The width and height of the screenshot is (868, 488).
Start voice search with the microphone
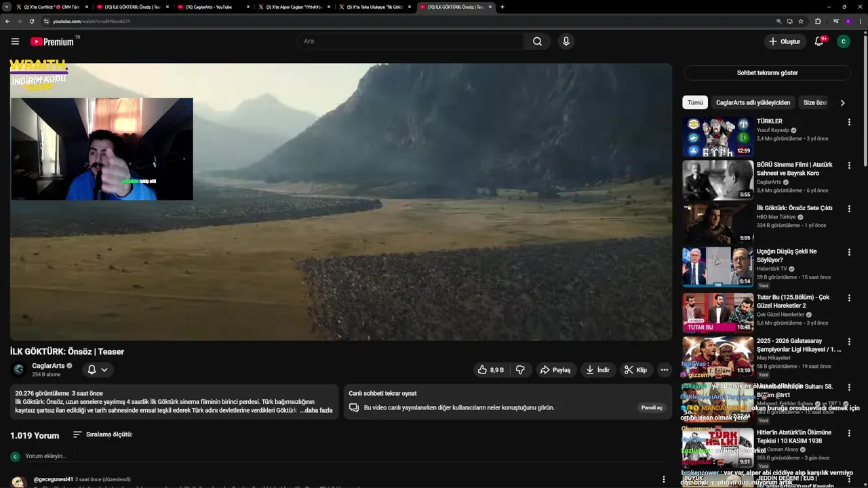tap(566, 41)
